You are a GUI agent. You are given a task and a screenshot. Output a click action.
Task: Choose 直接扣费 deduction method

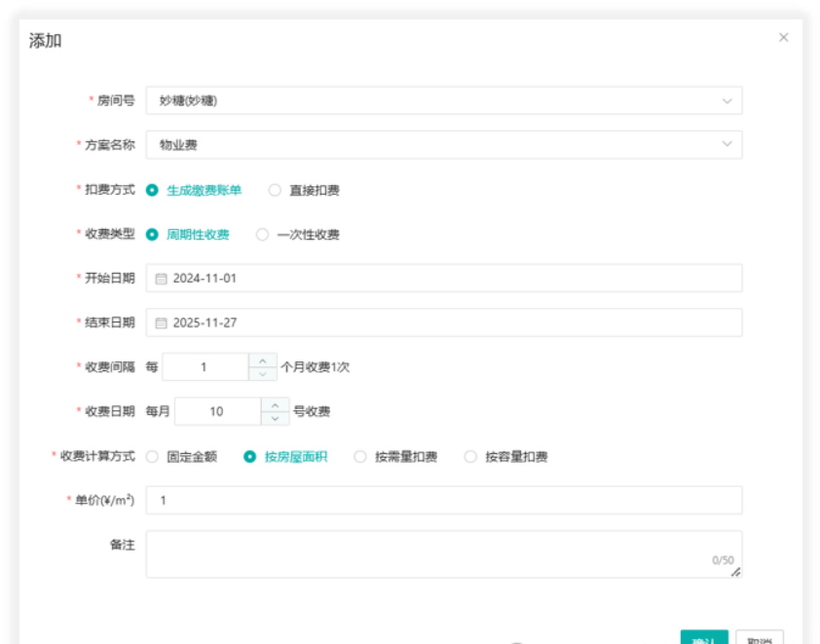click(275, 190)
